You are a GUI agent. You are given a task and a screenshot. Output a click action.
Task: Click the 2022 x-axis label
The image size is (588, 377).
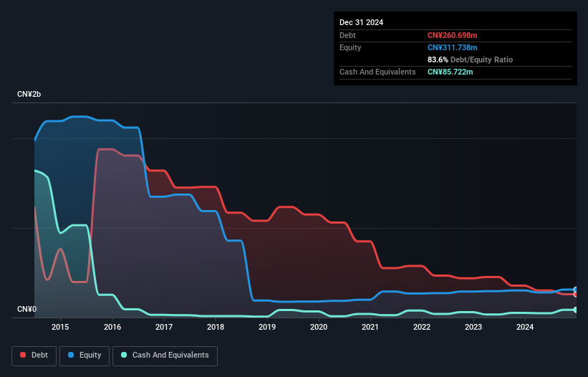422,327
